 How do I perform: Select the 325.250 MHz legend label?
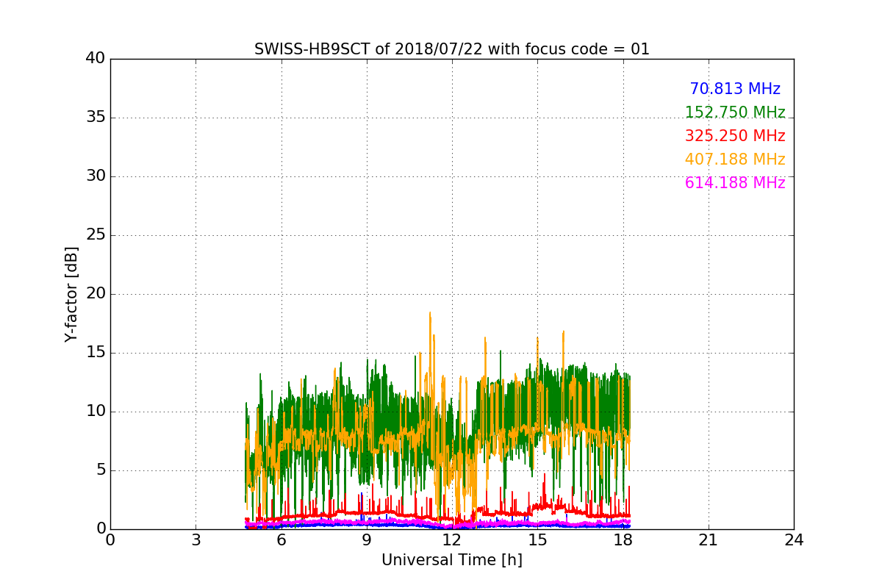[735, 136]
